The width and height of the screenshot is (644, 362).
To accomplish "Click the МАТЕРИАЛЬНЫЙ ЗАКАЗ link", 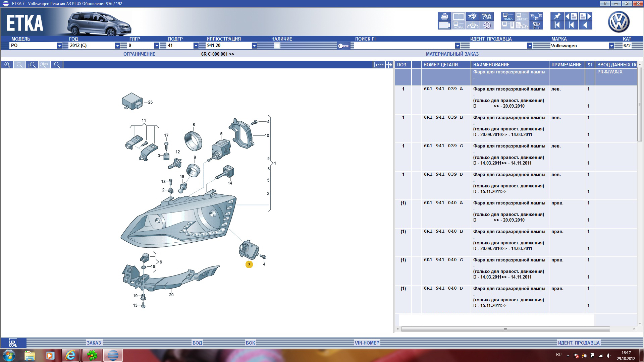I will (x=452, y=54).
